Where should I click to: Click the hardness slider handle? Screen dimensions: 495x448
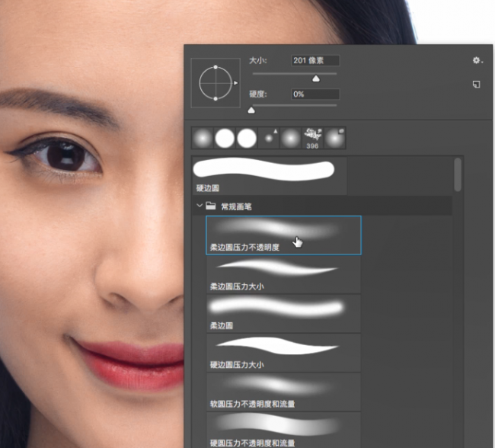click(x=251, y=110)
